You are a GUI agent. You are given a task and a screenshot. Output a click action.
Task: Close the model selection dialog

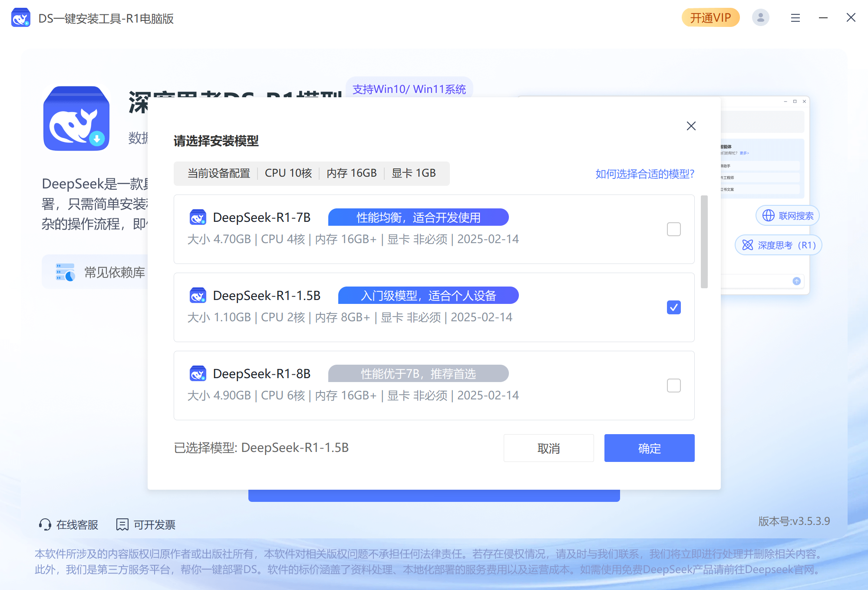pyautogui.click(x=691, y=126)
